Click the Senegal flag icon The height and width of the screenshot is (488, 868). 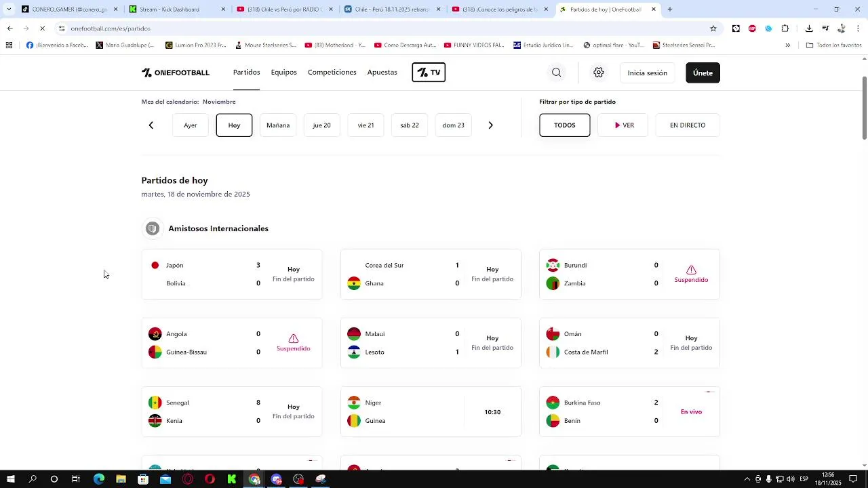pyautogui.click(x=155, y=403)
